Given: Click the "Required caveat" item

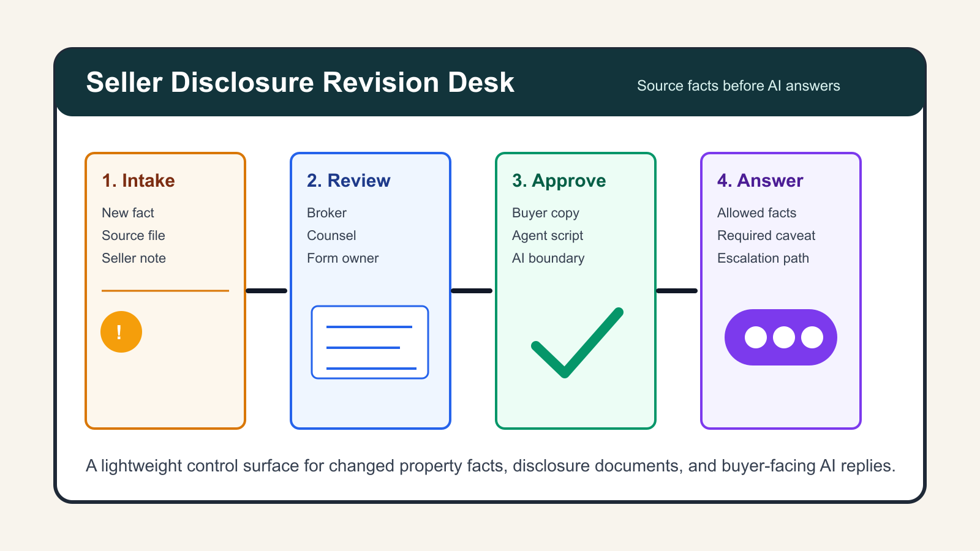Looking at the screenshot, I should point(766,236).
